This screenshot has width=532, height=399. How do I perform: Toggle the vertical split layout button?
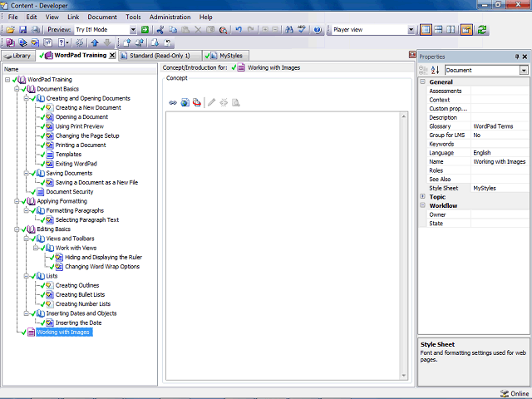click(x=451, y=30)
